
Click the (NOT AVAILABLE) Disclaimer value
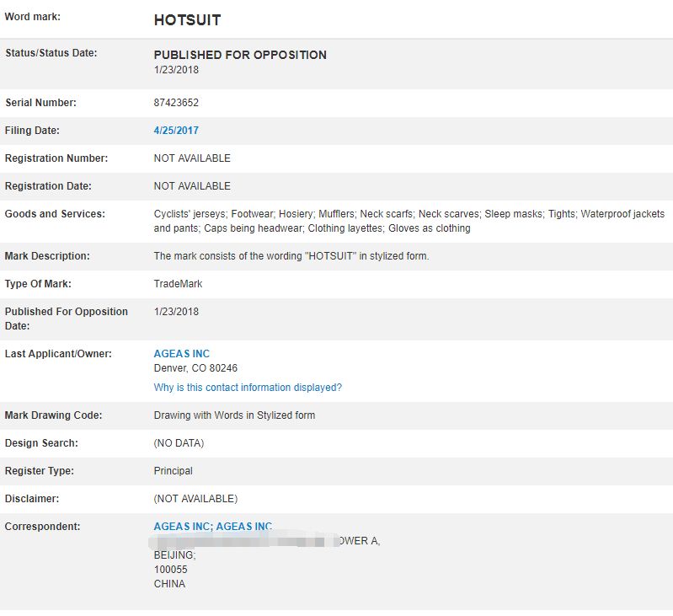pyautogui.click(x=195, y=498)
